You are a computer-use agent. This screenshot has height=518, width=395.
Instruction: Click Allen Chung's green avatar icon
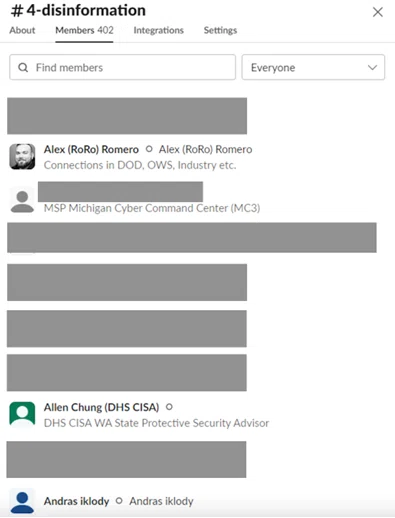click(x=22, y=414)
